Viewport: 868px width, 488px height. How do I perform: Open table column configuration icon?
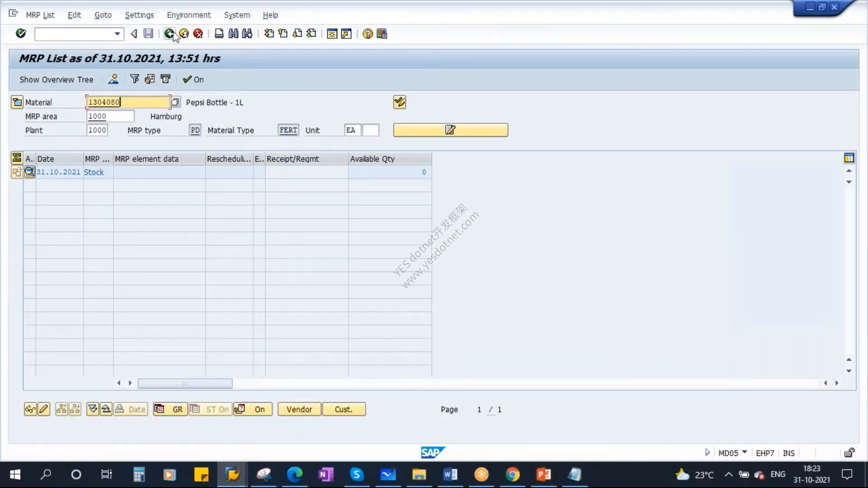(849, 158)
